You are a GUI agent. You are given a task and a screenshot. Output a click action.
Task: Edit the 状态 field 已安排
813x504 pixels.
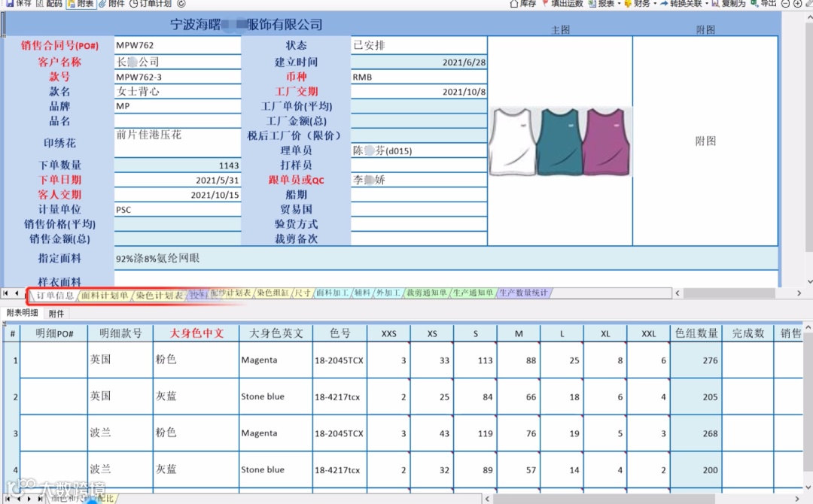coord(419,45)
